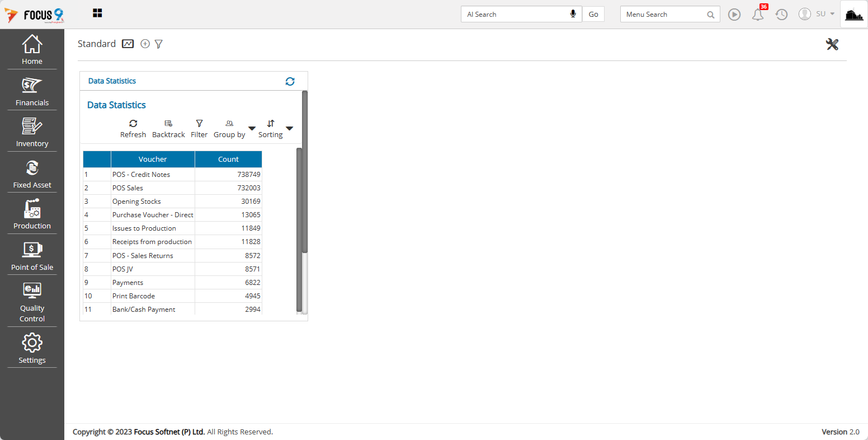Click Refresh in Data Statistics toolbar
The height and width of the screenshot is (440, 868).
point(133,129)
